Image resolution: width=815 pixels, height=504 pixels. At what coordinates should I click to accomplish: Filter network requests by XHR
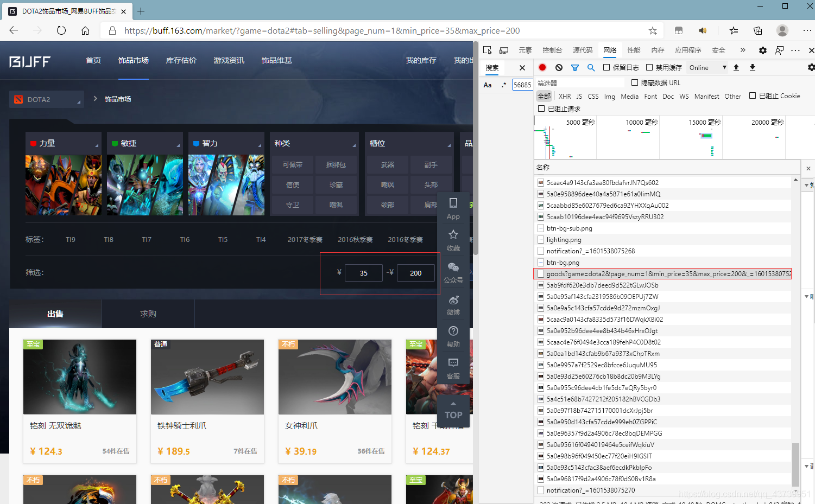pyautogui.click(x=565, y=96)
